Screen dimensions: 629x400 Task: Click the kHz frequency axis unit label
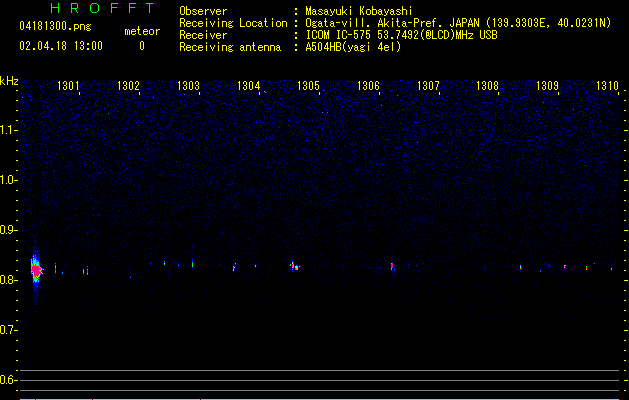click(9, 81)
